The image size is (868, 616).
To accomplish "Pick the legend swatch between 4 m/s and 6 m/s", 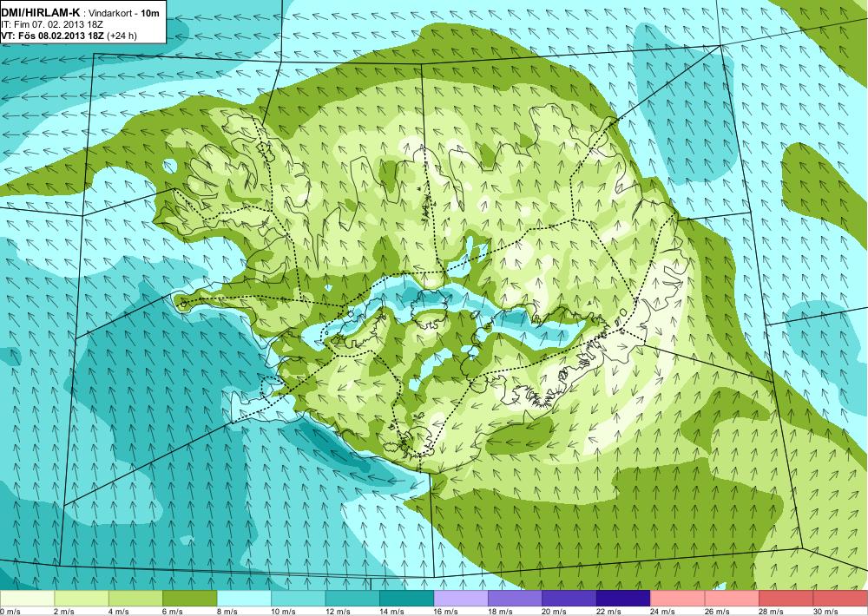I will [135, 598].
